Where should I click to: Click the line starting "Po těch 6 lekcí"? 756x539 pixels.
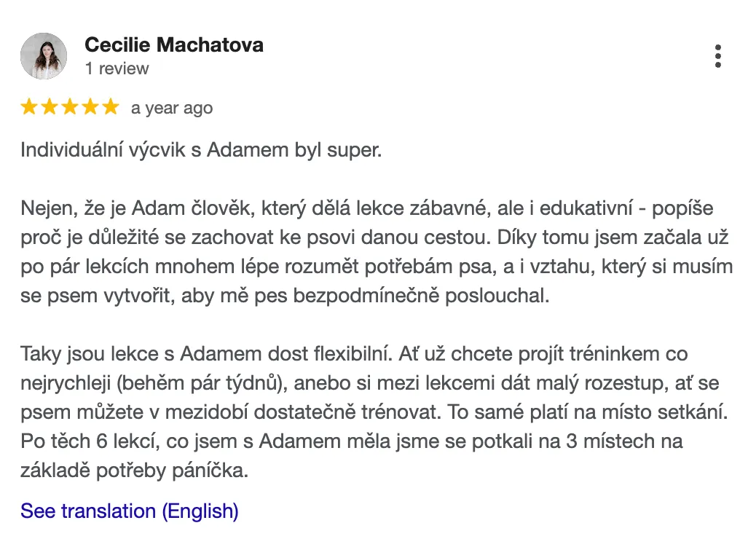point(351,442)
